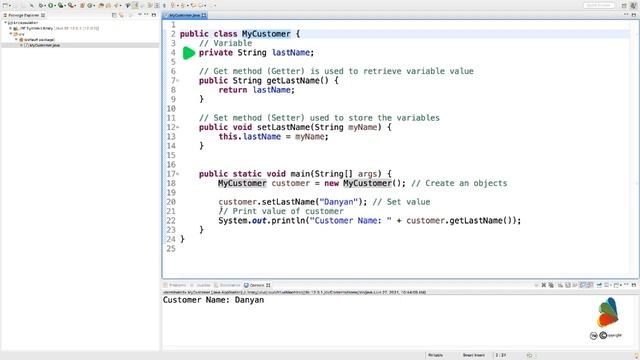
Task: Click line number 25 in the editor gutter
Action: tap(171, 249)
